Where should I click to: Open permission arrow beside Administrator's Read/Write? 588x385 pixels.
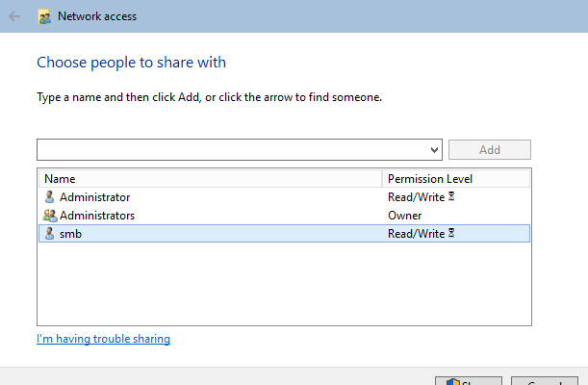[x=451, y=196]
